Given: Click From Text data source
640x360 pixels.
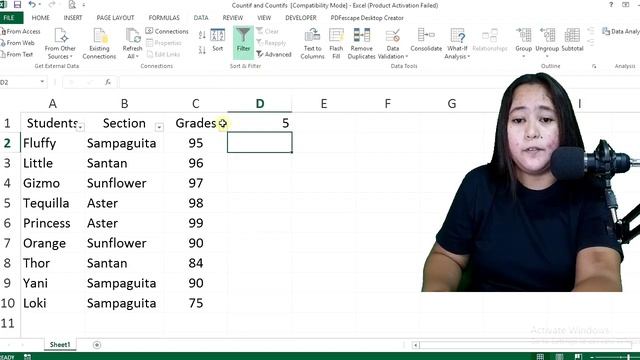Looking at the screenshot, I should [17, 54].
